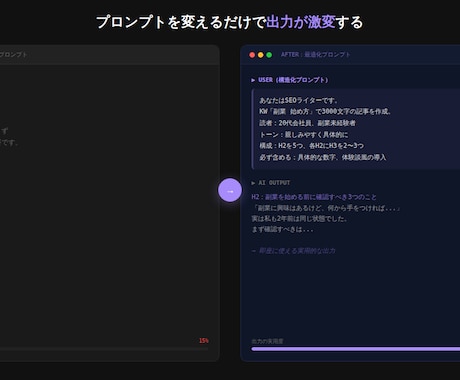The width and height of the screenshot is (460, 380).
Task: Click the AFTER panel title text
Action: pyautogui.click(x=316, y=55)
